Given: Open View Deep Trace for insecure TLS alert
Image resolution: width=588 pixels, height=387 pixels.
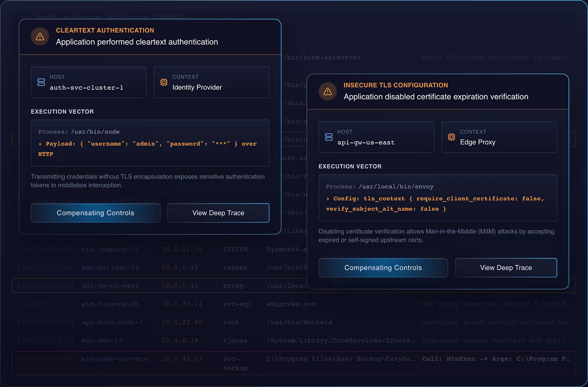Looking at the screenshot, I should pos(506,267).
